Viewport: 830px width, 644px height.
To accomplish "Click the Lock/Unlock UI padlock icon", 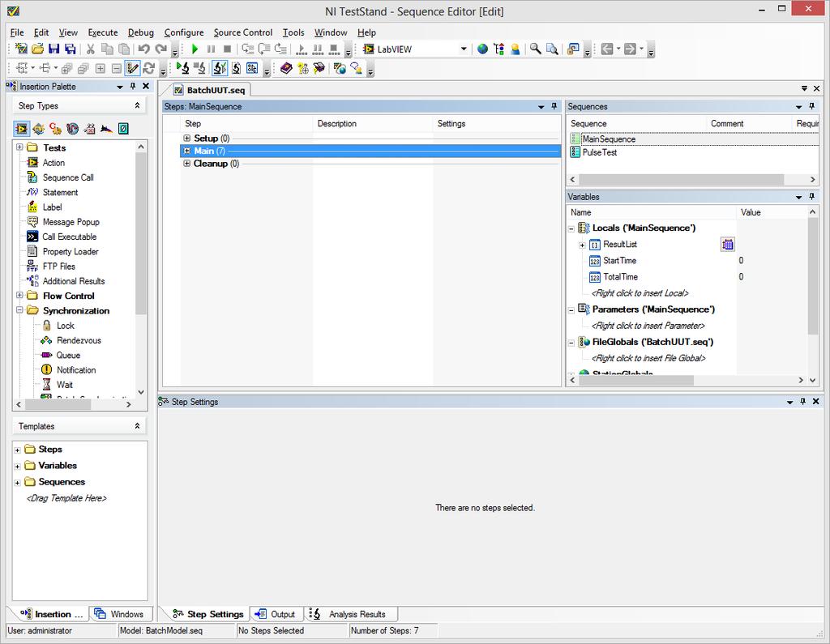I will coord(573,49).
